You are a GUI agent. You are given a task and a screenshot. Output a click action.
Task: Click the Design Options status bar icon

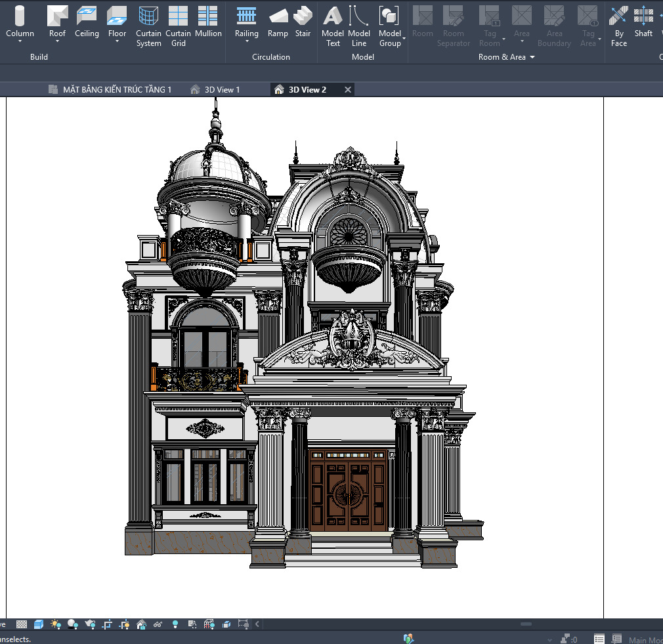pyautogui.click(x=408, y=638)
